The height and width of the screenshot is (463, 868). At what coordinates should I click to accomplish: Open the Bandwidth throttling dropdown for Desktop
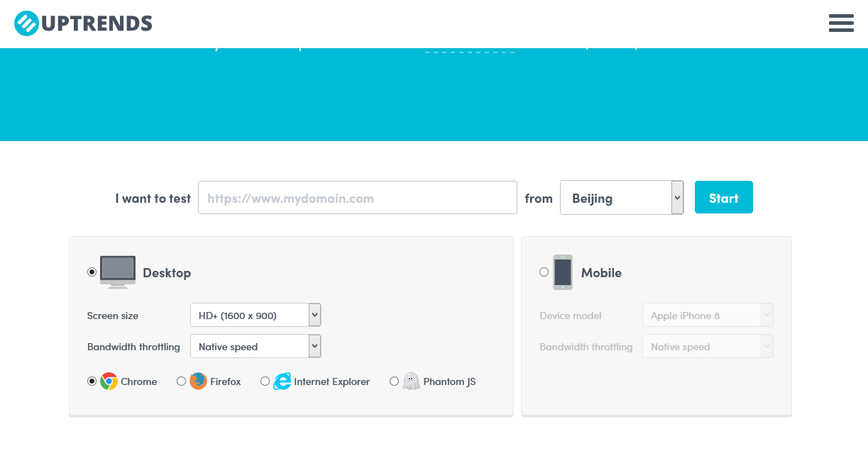(256, 346)
